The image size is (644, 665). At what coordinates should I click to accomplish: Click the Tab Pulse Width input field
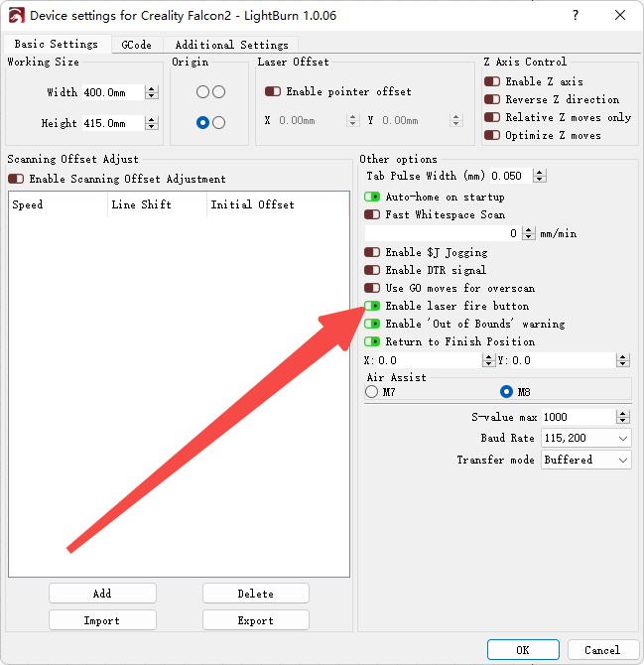[511, 176]
